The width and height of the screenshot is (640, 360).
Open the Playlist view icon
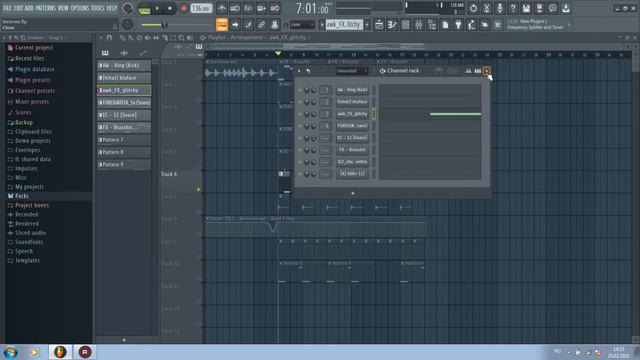(x=379, y=25)
